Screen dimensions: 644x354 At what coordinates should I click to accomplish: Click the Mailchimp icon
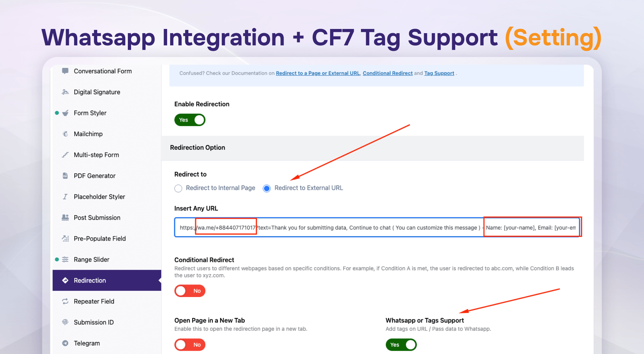65,134
